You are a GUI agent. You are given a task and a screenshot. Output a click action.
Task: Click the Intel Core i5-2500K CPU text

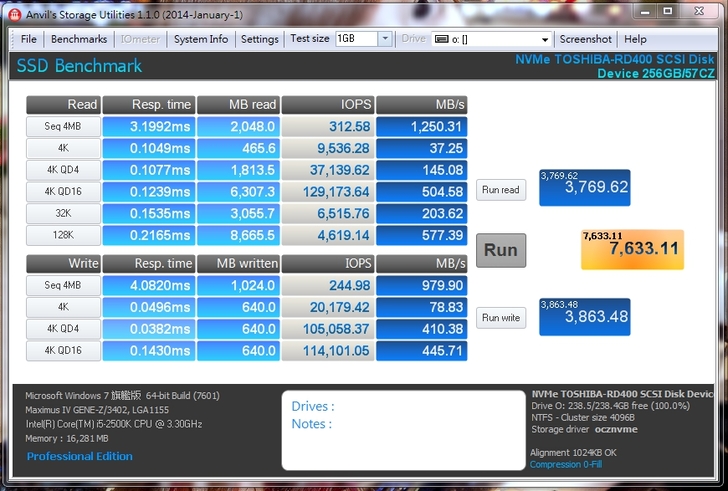tap(113, 424)
